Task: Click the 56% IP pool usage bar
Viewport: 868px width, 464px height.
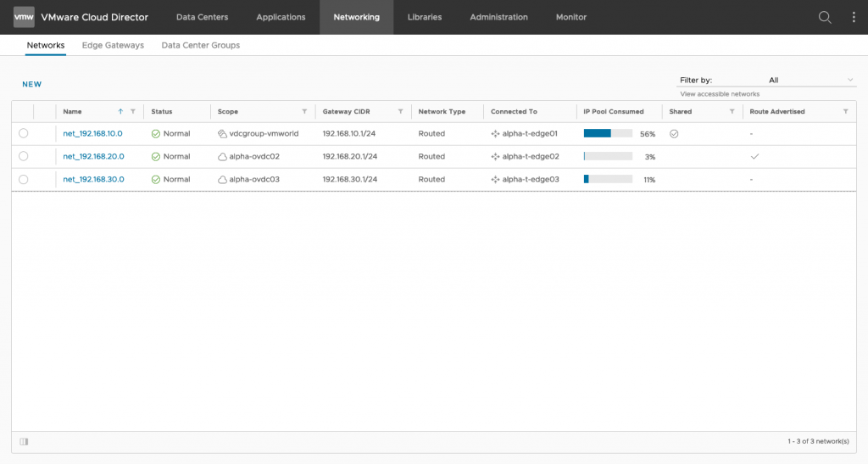Action: point(608,133)
